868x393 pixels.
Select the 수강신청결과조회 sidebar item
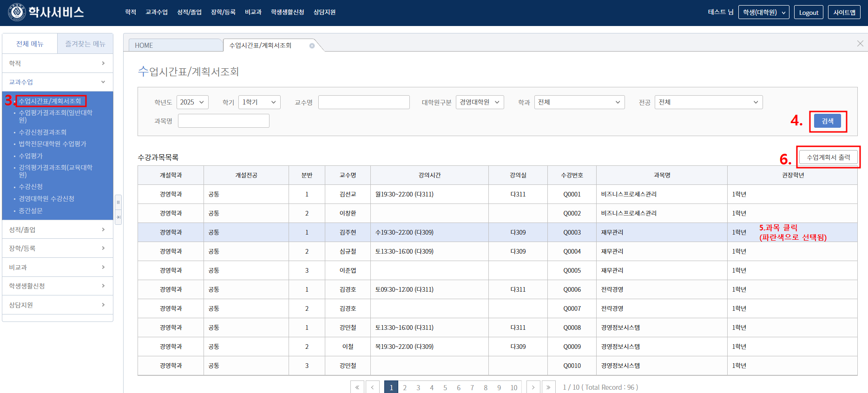pos(43,132)
